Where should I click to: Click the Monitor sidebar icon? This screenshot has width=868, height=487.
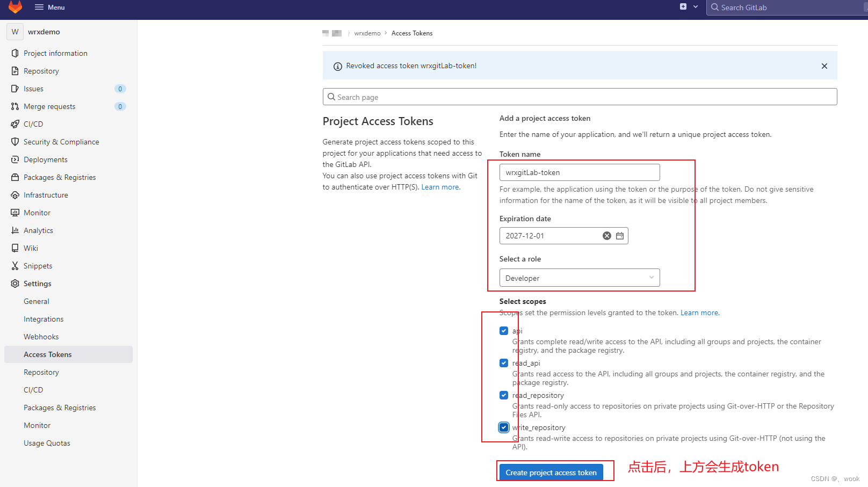tap(15, 213)
